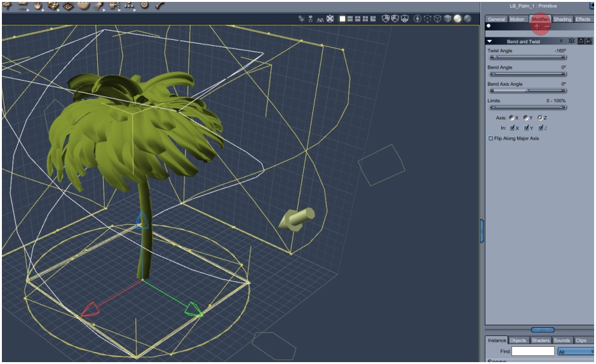The width and height of the screenshot is (596, 364).
Task: Set bend Axis to Y radio button
Action: click(525, 118)
